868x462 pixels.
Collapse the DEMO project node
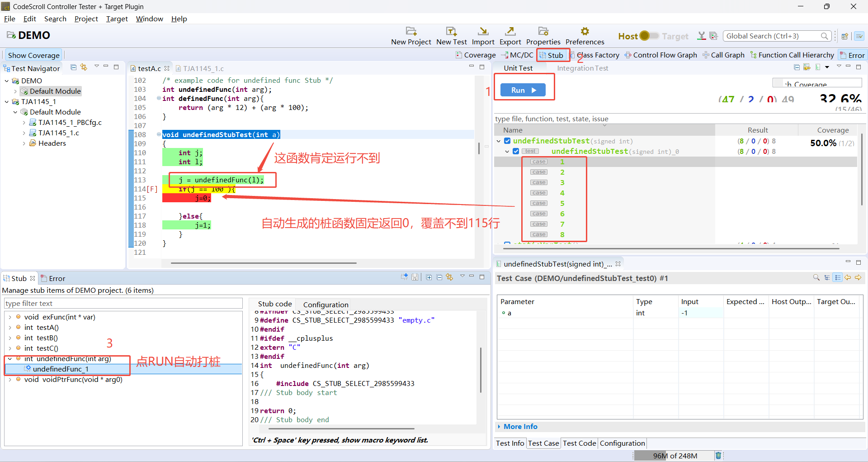click(x=7, y=81)
